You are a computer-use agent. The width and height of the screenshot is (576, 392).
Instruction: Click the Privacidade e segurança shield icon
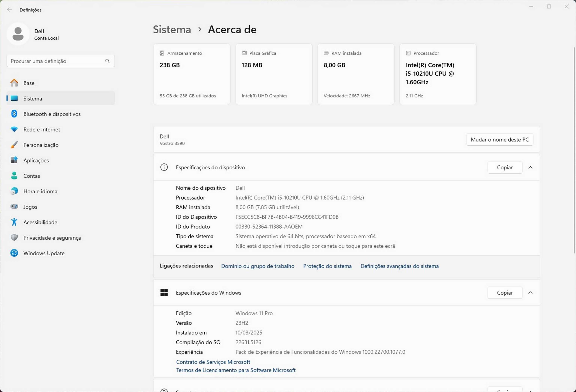pyautogui.click(x=14, y=237)
